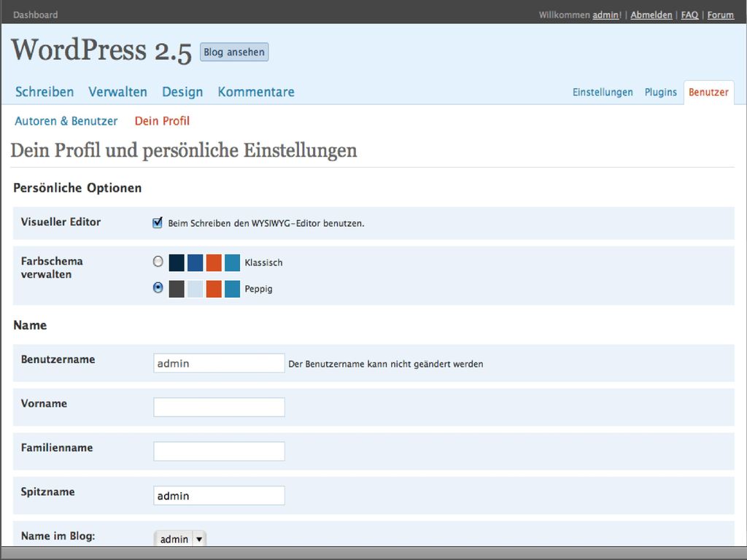Click the Blog ansehen button
This screenshot has height=560, width=747.
coord(234,52)
